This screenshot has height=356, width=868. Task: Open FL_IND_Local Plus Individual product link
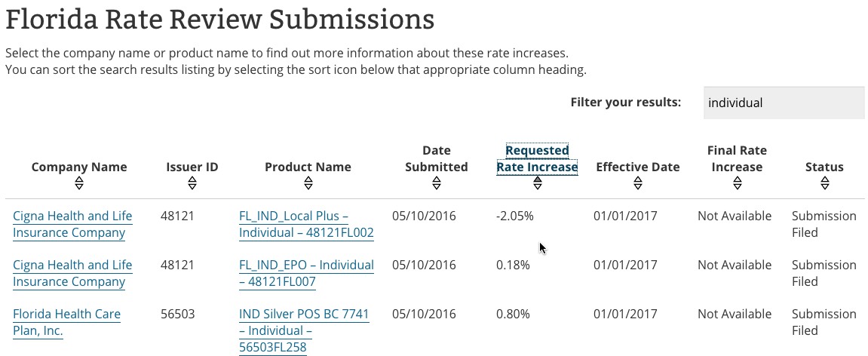coord(306,224)
